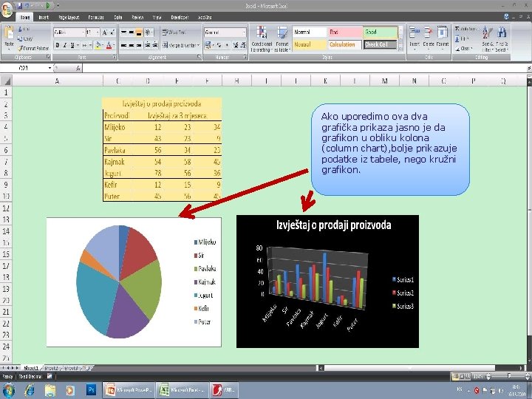Open the round Office button menu
Viewport: 532px width, 399px height.
(7, 8)
